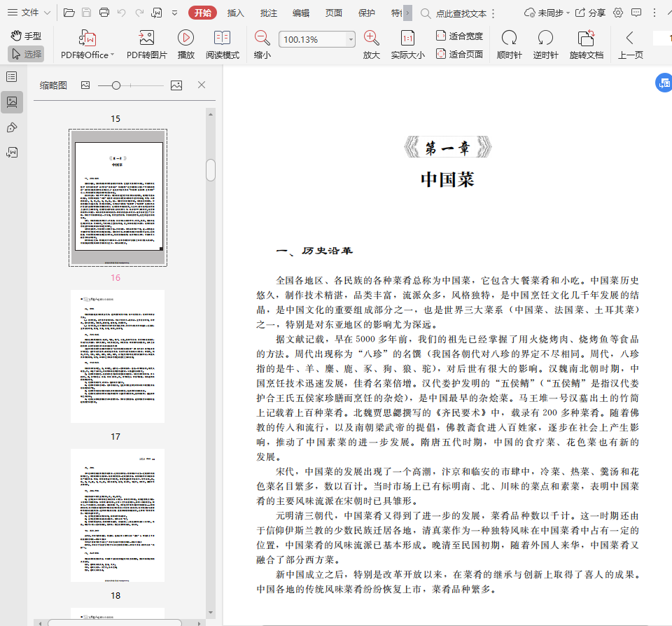This screenshot has height=626, width=672.
Task: Choose 适合宽度 fit width
Action: click(459, 36)
